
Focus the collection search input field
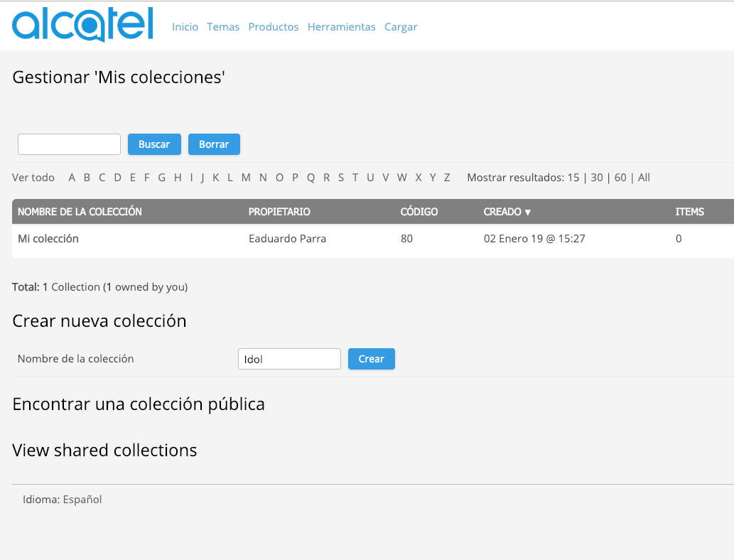coord(70,144)
